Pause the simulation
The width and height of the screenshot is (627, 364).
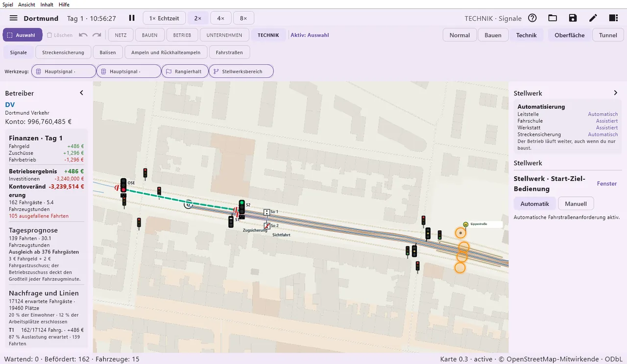click(x=132, y=18)
